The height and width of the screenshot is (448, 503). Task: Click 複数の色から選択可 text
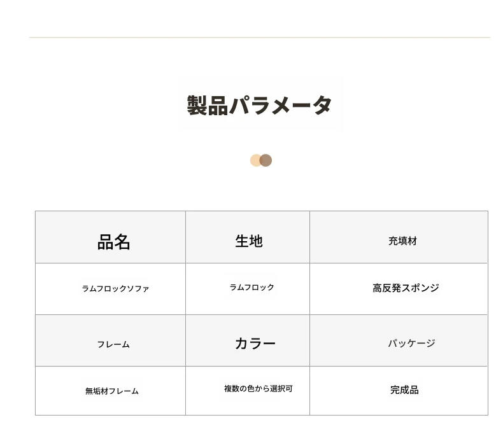click(x=259, y=389)
